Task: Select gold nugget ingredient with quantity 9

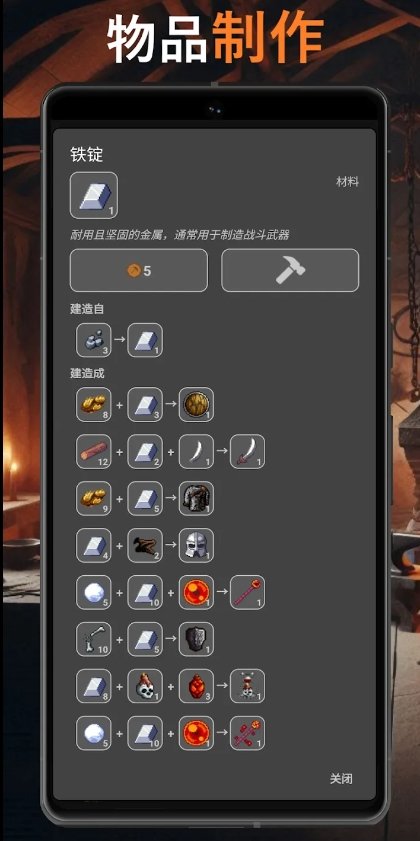Action: 94,498
